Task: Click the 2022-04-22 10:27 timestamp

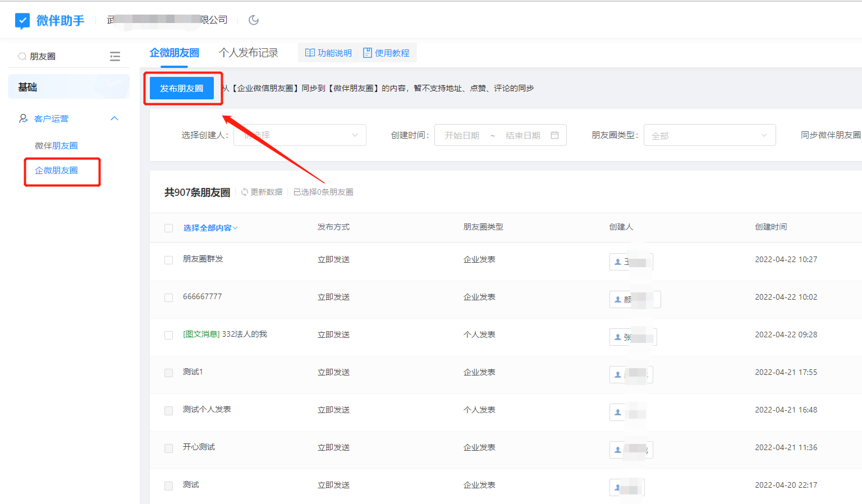Action: tap(786, 259)
